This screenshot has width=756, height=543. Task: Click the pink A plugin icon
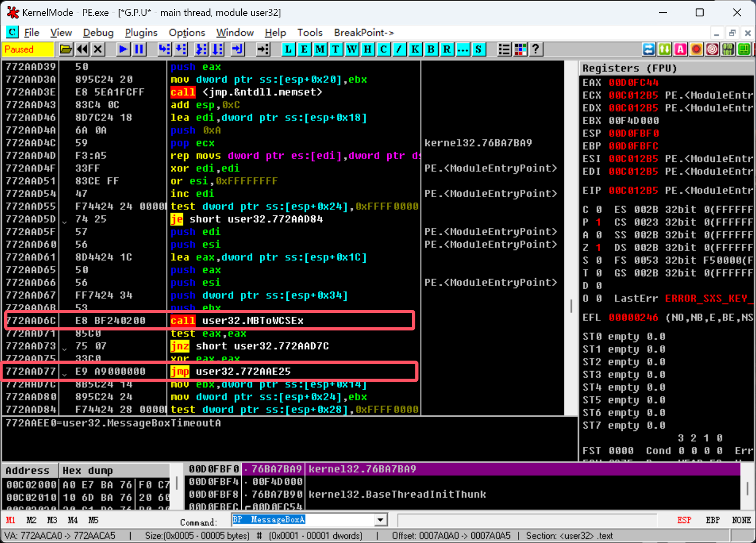[680, 49]
